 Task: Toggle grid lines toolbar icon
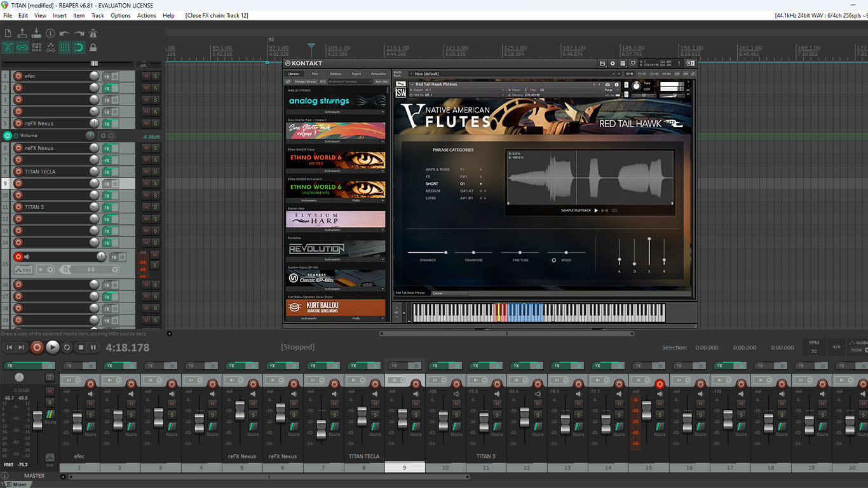click(64, 47)
